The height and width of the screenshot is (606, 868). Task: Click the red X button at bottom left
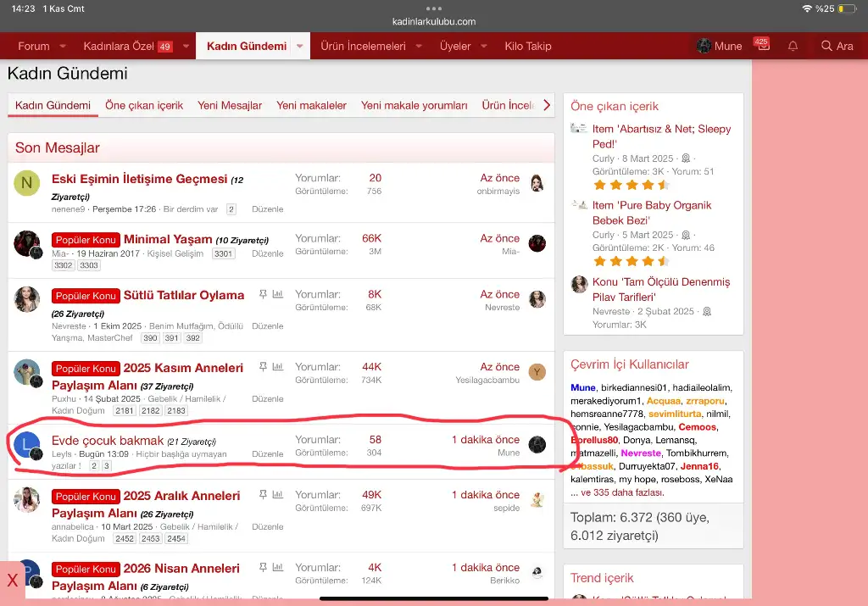(12, 581)
